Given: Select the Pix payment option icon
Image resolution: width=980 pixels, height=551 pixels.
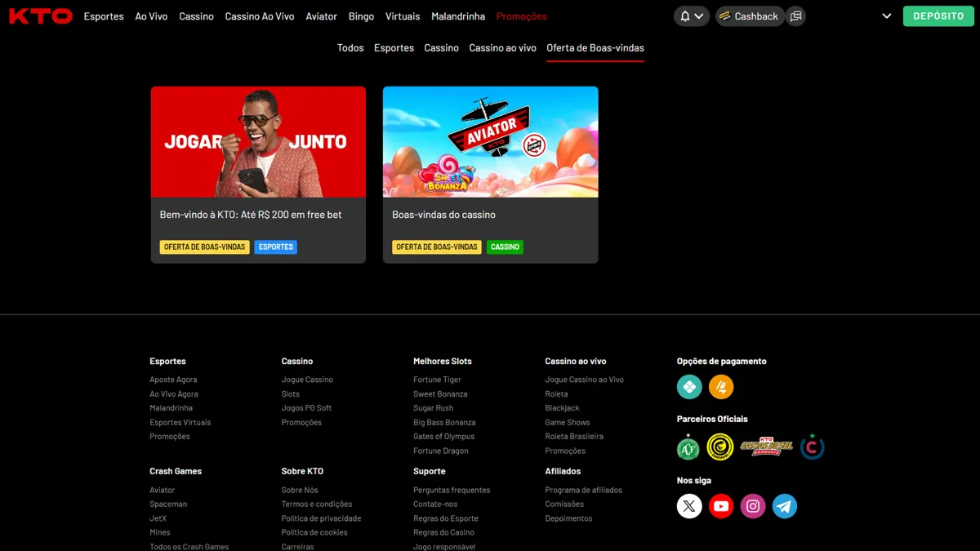Looking at the screenshot, I should point(689,387).
